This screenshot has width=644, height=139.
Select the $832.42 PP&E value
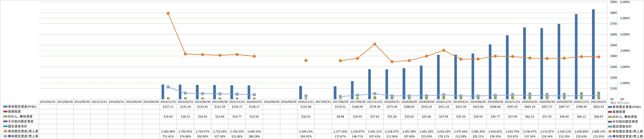(x=599, y=107)
